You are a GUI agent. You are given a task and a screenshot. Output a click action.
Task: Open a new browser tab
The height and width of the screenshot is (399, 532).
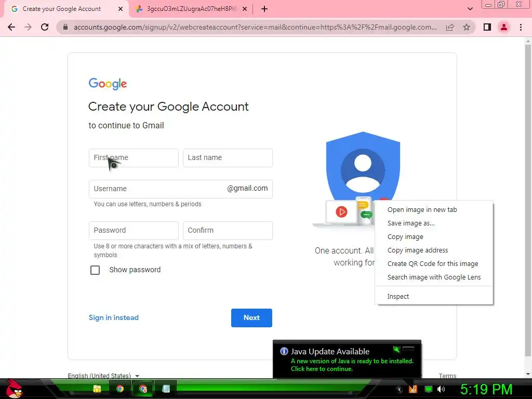(264, 9)
